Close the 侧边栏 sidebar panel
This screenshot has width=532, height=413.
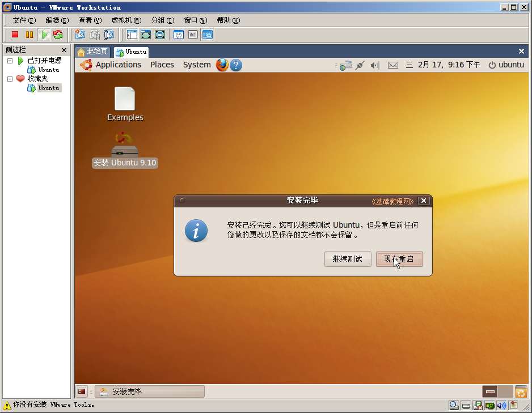tap(64, 50)
